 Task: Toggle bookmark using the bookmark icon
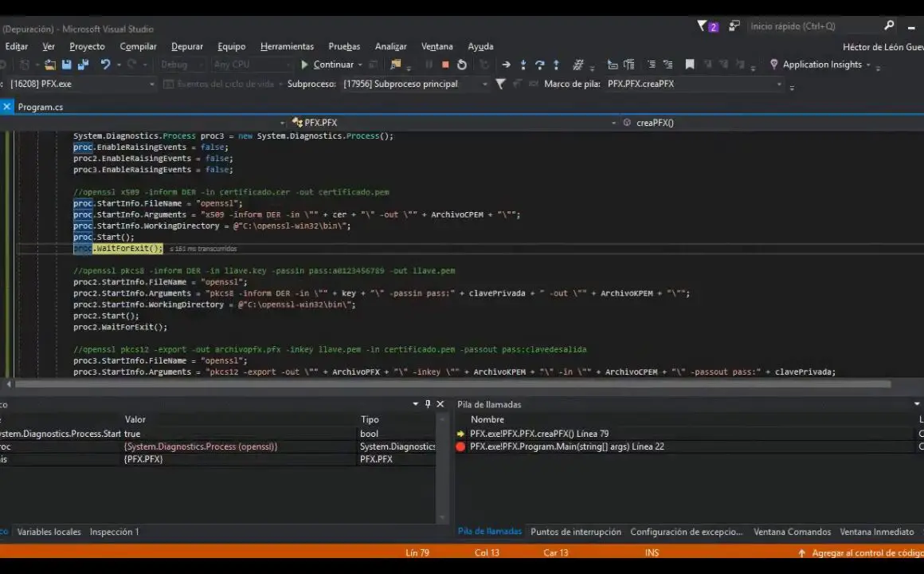tap(690, 65)
